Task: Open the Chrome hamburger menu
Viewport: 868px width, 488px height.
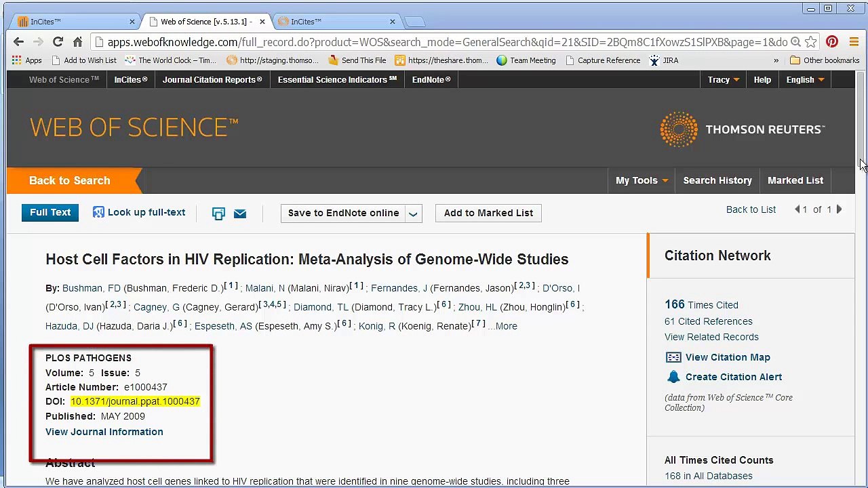Action: click(x=854, y=42)
